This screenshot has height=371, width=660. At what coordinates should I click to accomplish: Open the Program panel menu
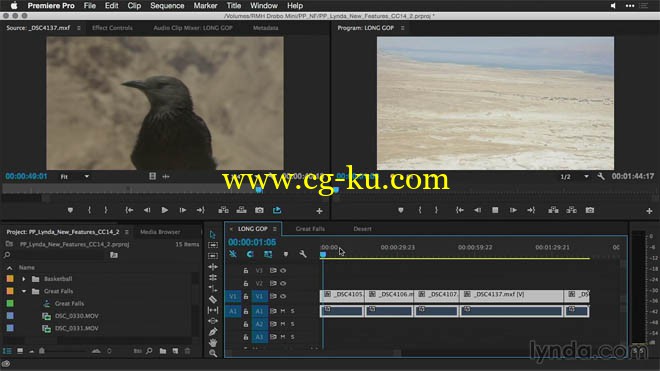click(402, 28)
